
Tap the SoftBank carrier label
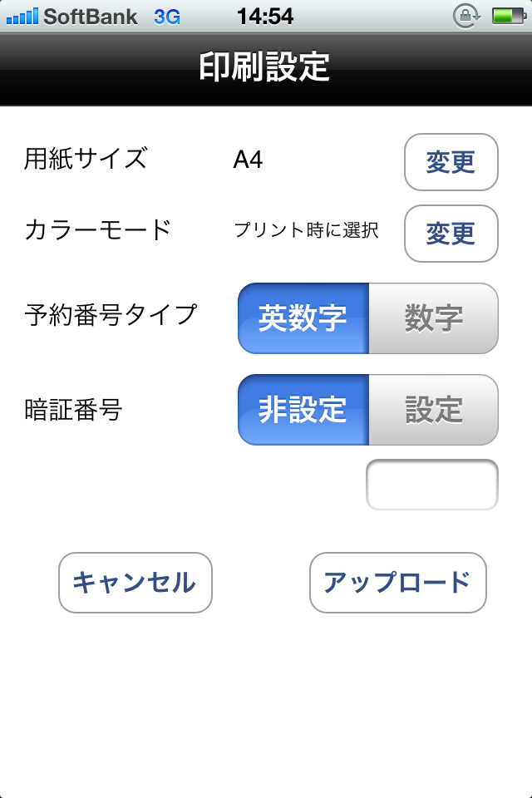click(x=91, y=16)
